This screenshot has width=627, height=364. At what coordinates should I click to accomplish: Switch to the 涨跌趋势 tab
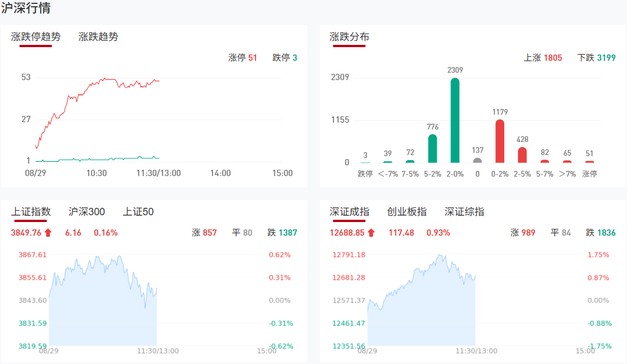[98, 37]
